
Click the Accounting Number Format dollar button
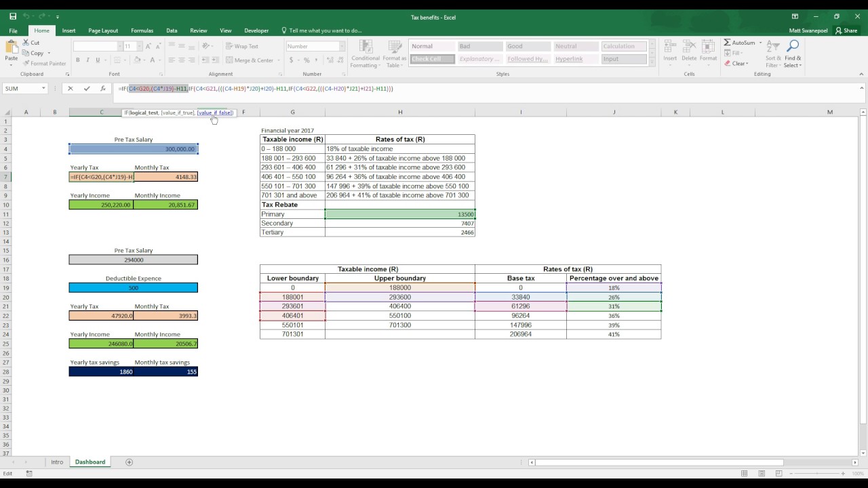290,60
